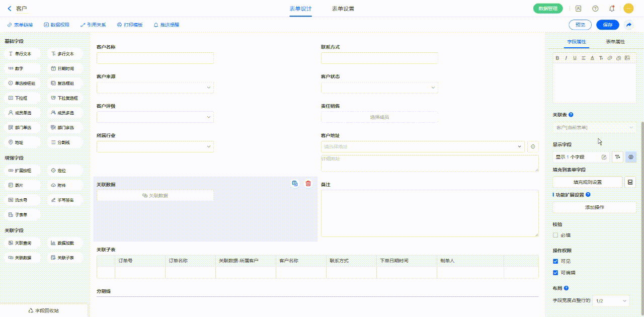Click the green 数据管理 button
The image size is (644, 317).
pos(548,9)
